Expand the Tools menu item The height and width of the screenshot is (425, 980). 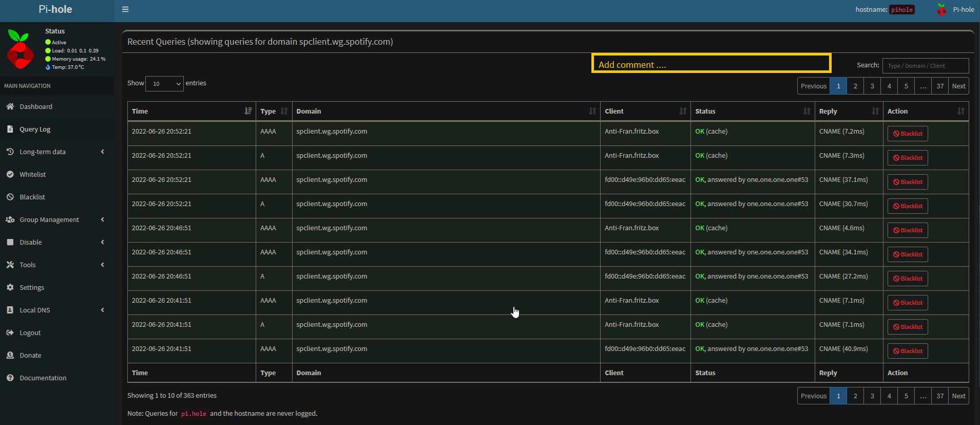56,265
